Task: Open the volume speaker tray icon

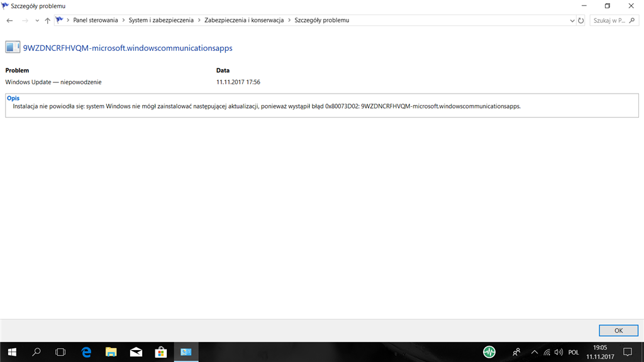Action: click(558, 352)
